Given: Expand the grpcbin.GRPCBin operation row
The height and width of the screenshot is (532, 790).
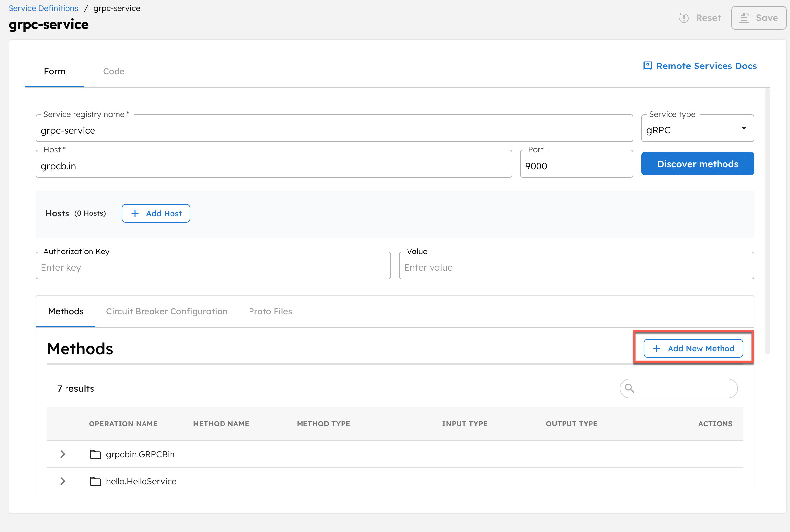Looking at the screenshot, I should (62, 454).
